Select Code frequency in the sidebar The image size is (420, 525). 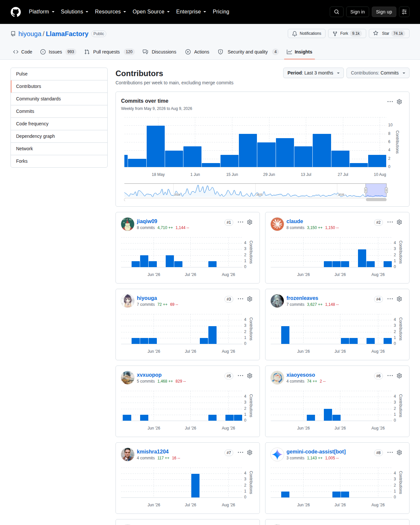(x=59, y=124)
